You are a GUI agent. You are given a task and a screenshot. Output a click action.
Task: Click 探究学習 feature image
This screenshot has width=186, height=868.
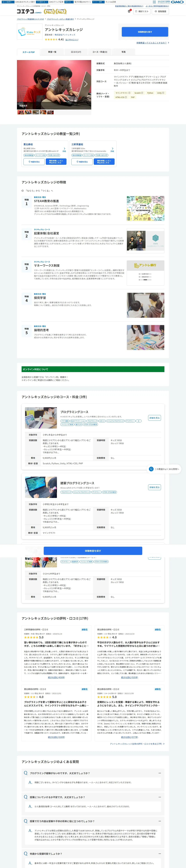(145, 305)
